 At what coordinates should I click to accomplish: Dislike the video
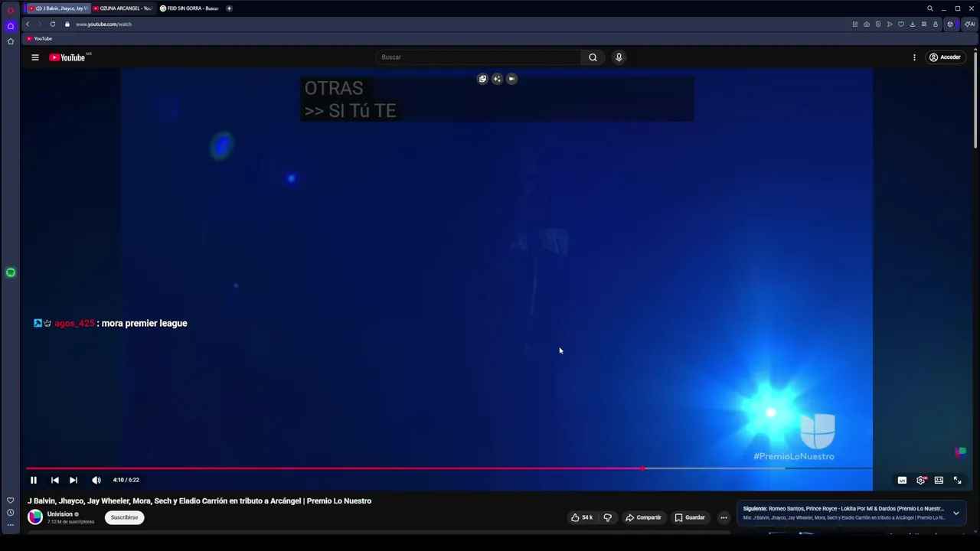pyautogui.click(x=607, y=517)
